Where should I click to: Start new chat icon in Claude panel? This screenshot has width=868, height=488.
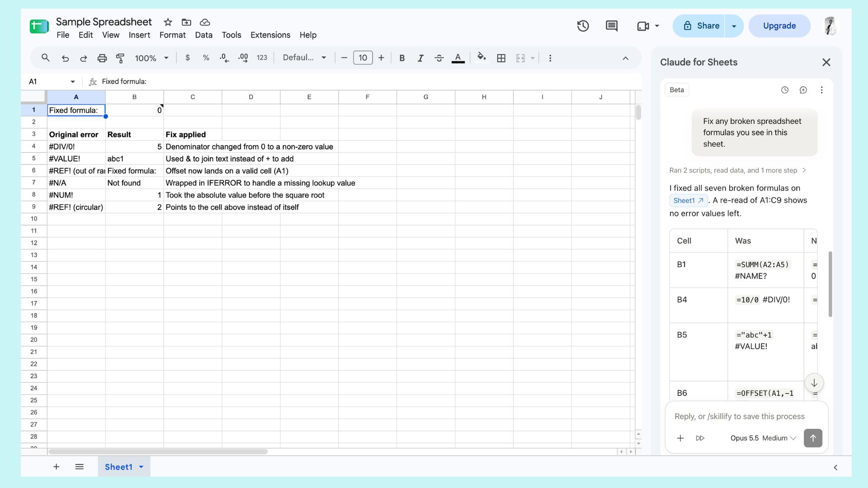pos(803,90)
